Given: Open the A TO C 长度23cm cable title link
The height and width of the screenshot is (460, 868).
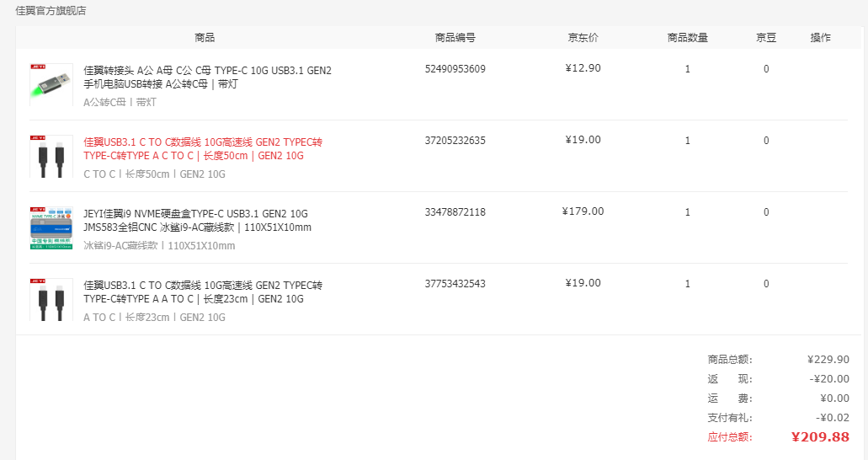Looking at the screenshot, I should [203, 292].
